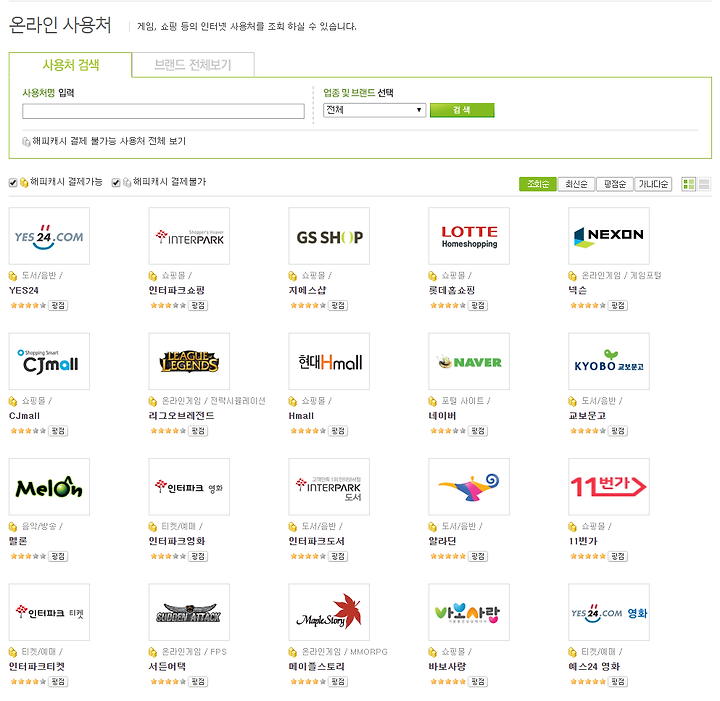The width and height of the screenshot is (720, 701).
Task: Switch to 브랜드 전체보기 tab
Action: pos(193,65)
